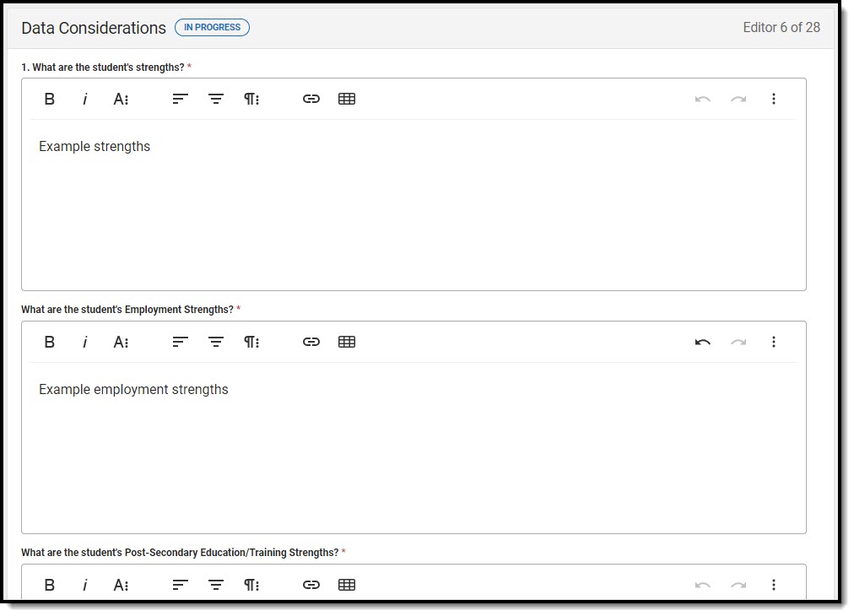Click into the 'Example strengths' text area
This screenshot has height=616, width=854.
(414, 205)
